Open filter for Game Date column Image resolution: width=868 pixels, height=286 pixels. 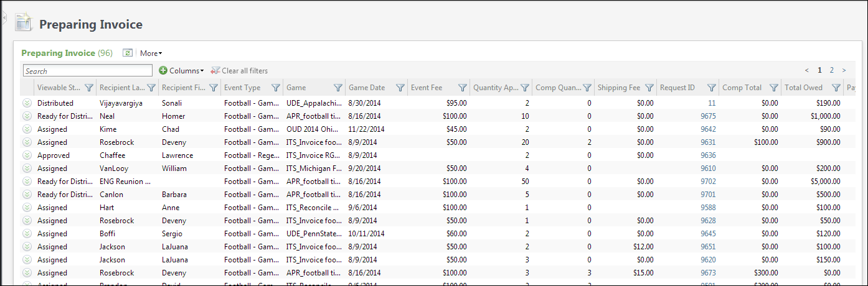point(400,88)
